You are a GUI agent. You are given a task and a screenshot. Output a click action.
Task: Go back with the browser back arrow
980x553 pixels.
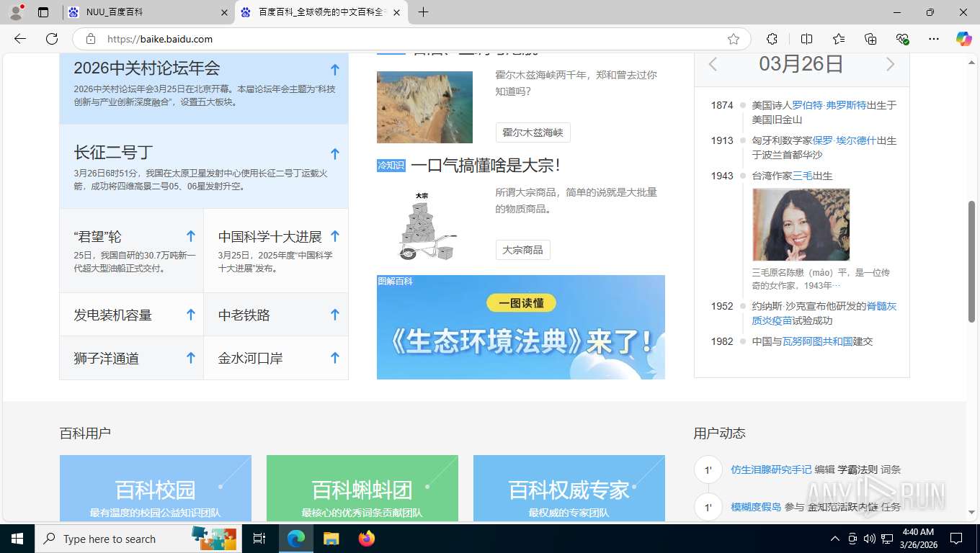click(20, 39)
